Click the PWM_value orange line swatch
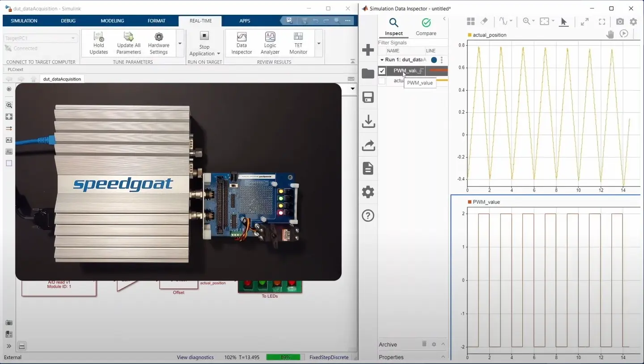 pos(438,71)
